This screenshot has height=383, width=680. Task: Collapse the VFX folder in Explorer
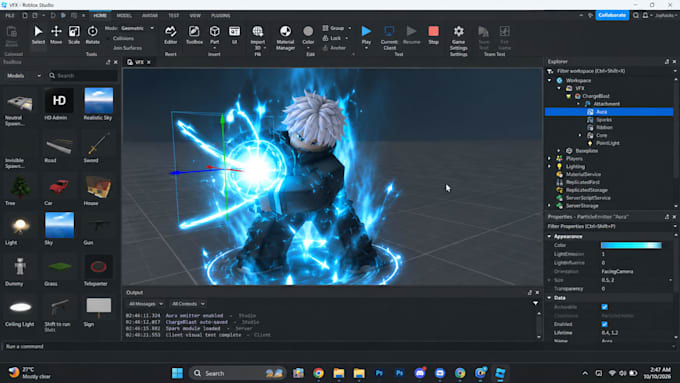(x=559, y=88)
